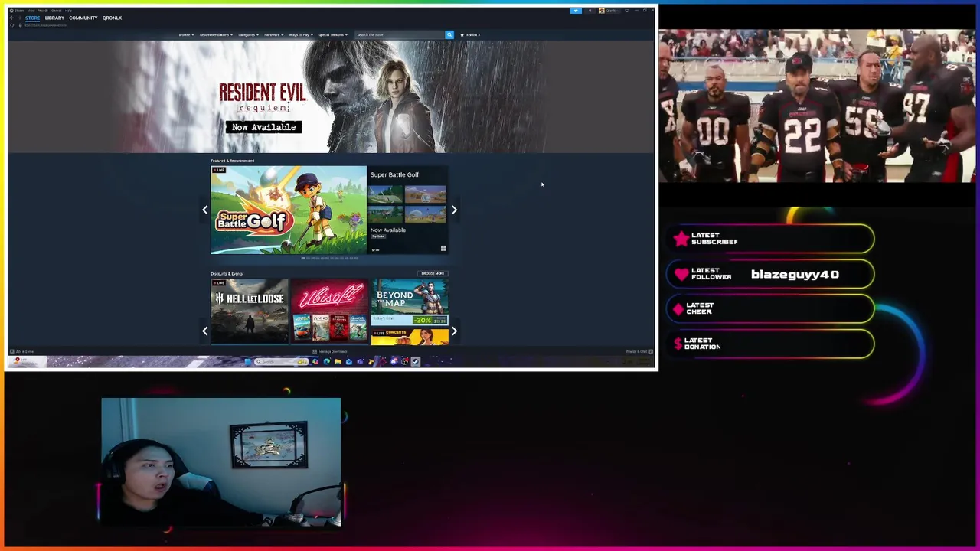Screen dimensions: 980x551
Task: Click the Latest Subscriber star icon
Action: click(681, 239)
